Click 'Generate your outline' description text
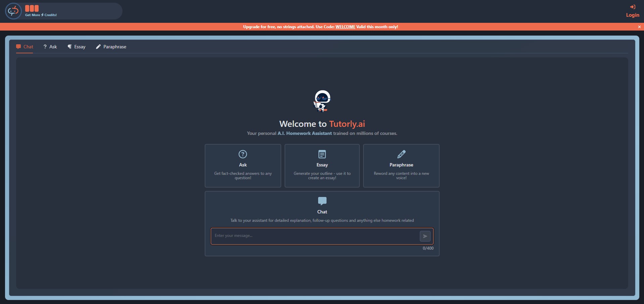Screen dimensions: 644x304 [322, 175]
